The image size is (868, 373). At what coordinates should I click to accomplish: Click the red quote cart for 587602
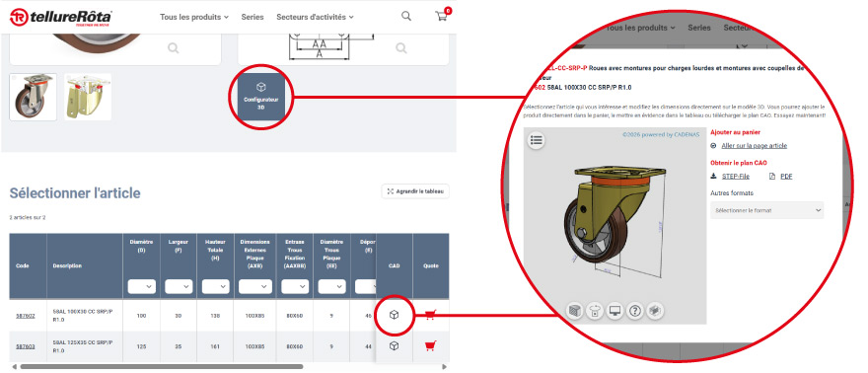coord(430,315)
